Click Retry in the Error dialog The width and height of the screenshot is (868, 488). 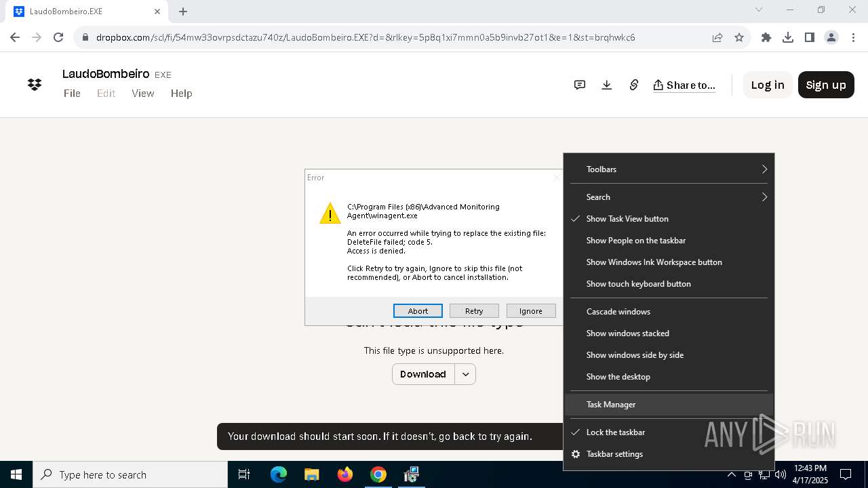point(474,310)
